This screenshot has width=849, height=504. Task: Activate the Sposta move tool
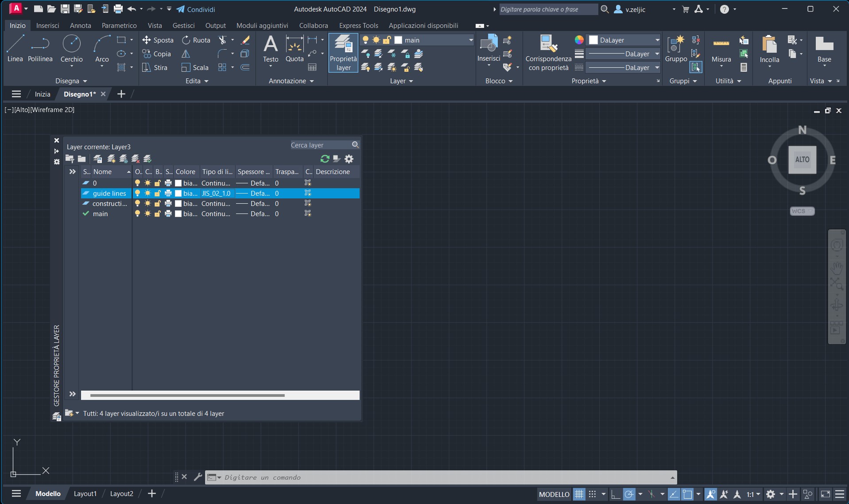click(x=158, y=40)
